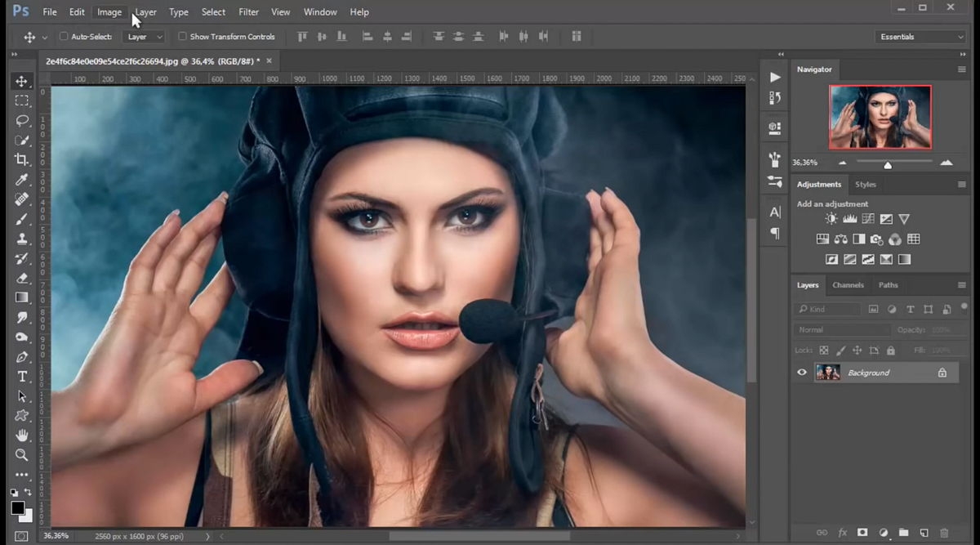
Task: Open the Kind filter dropdown
Action: click(827, 310)
